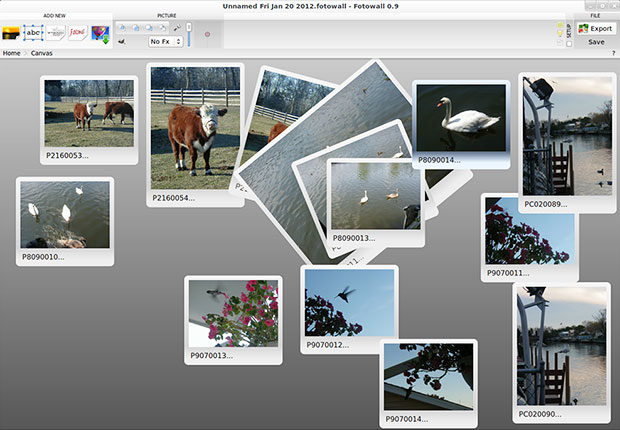620x430 pixels.
Task: Click the yellow circle icon near Setup
Action: [560, 25]
